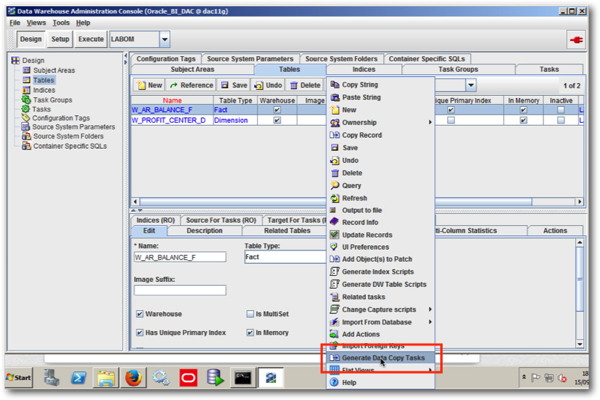Image resolution: width=600 pixels, height=400 pixels.
Task: Click the Image Suffix input field
Action: point(180,291)
